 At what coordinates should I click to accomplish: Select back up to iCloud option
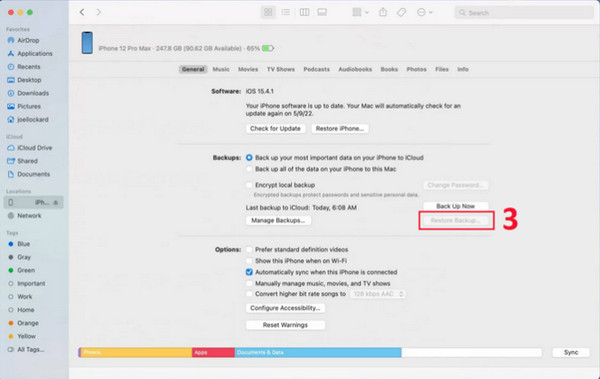click(x=249, y=158)
